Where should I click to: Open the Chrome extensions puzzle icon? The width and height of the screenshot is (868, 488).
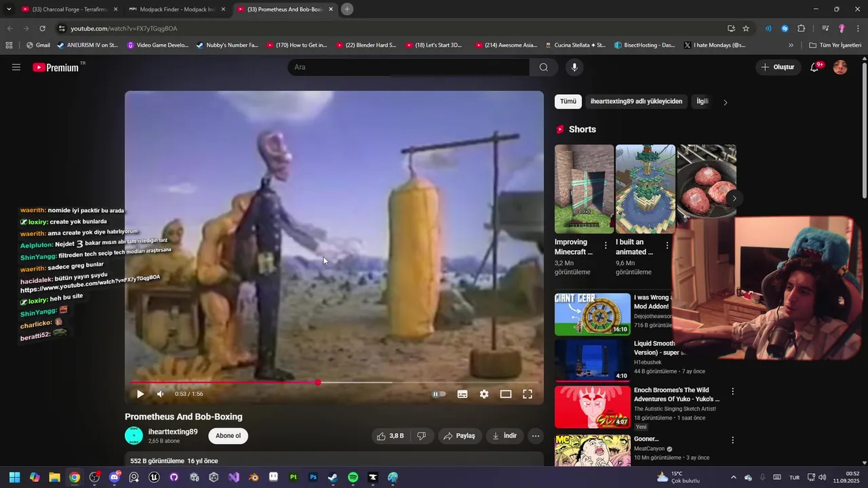click(802, 28)
